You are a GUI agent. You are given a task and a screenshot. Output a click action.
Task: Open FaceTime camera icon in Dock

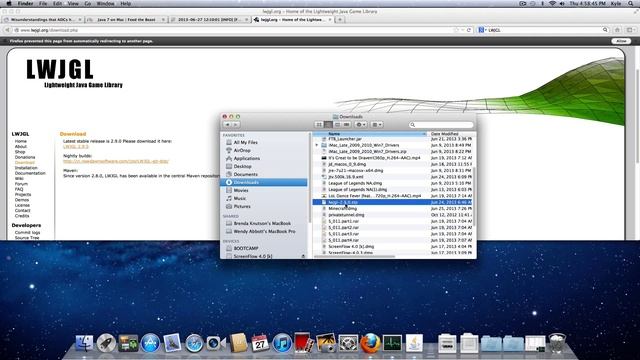click(x=216, y=343)
